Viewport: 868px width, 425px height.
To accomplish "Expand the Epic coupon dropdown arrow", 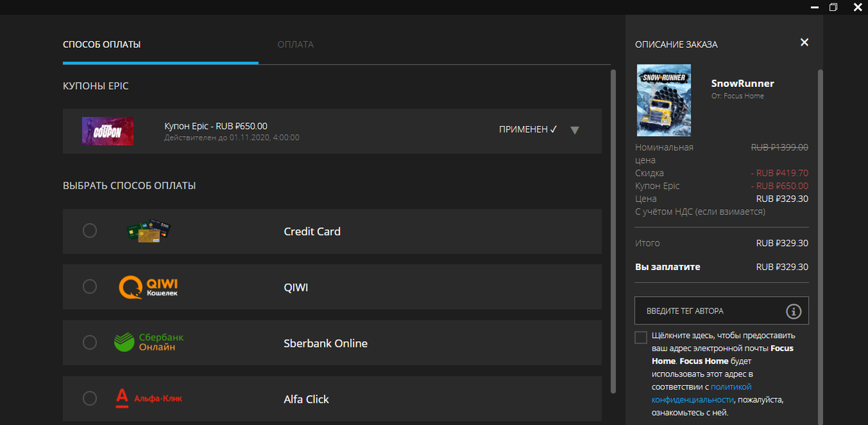I will 575,130.
